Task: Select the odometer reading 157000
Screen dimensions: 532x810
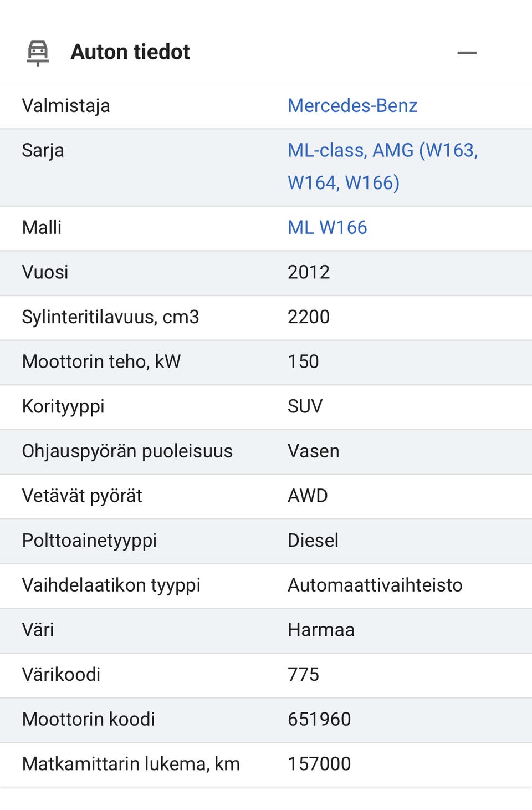Action: click(x=319, y=763)
